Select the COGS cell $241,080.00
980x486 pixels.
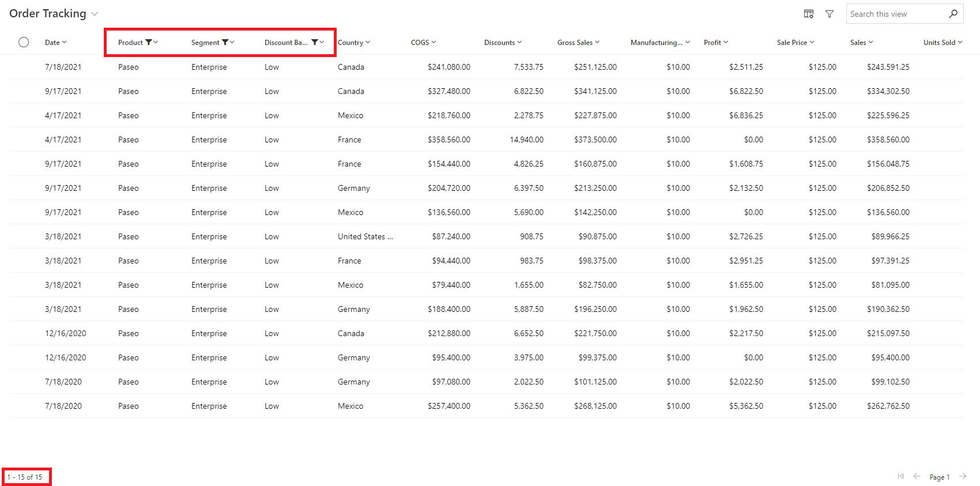[x=449, y=67]
